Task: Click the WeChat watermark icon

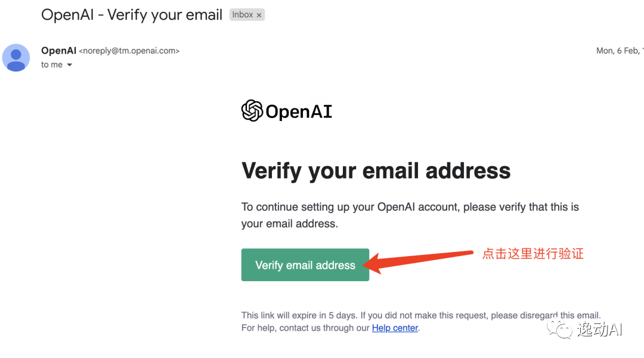Action: [559, 329]
